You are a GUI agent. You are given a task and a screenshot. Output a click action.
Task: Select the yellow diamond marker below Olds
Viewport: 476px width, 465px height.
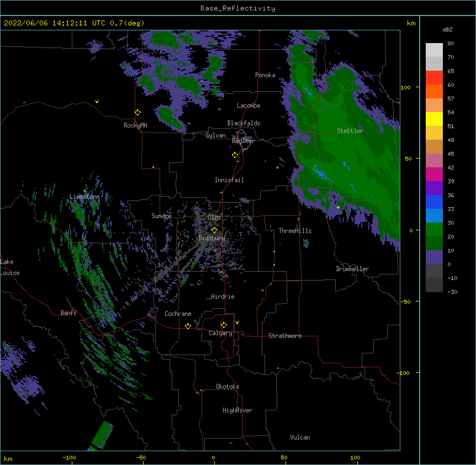point(214,230)
